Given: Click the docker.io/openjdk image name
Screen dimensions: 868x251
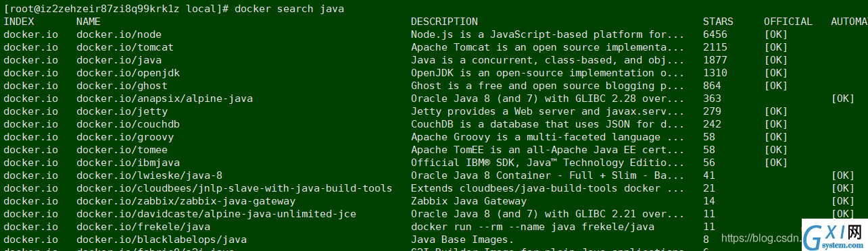Looking at the screenshot, I should click(128, 73).
